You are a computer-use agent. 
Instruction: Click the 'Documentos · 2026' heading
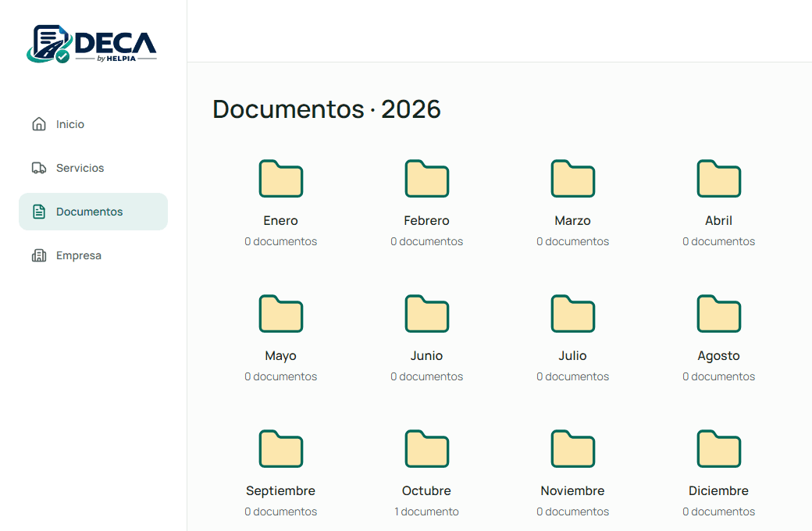click(x=327, y=109)
